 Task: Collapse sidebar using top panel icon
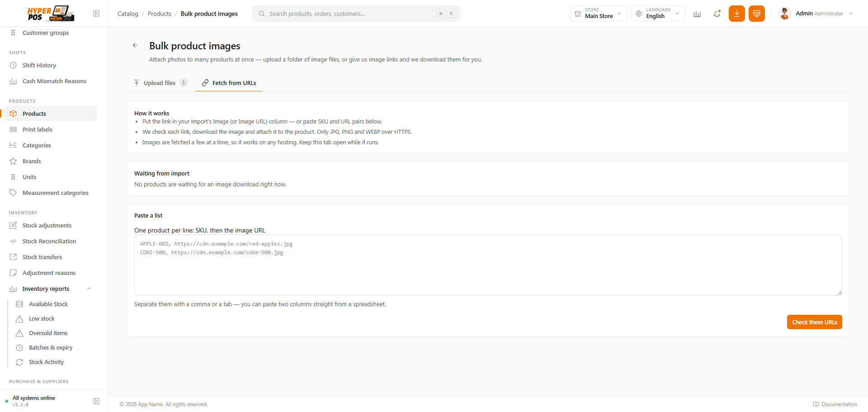(96, 14)
